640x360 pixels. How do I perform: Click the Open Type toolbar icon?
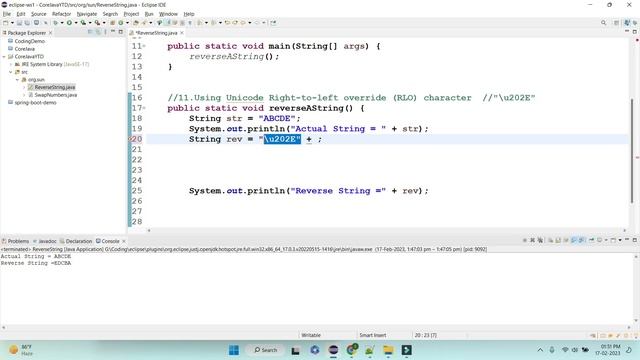[x=136, y=23]
